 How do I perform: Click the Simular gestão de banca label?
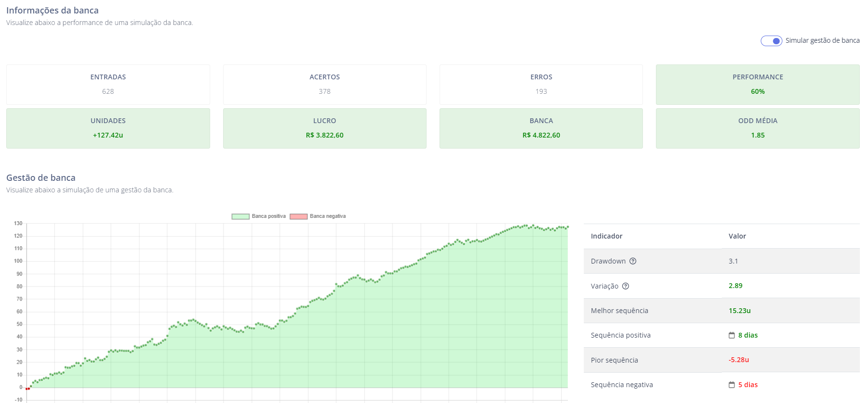click(x=822, y=40)
